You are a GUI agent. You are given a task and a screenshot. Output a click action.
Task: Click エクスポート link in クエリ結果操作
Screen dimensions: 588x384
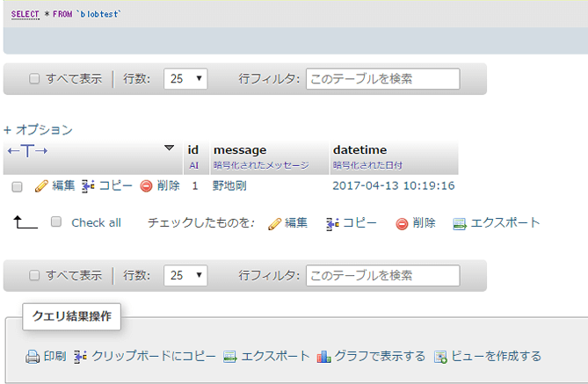click(275, 356)
